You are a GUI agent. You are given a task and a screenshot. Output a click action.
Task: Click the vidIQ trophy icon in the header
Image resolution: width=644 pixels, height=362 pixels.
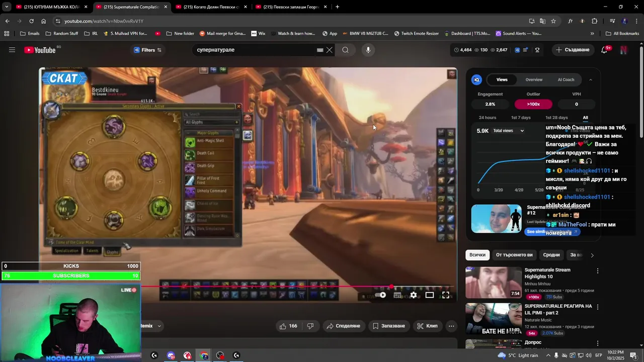point(537,50)
